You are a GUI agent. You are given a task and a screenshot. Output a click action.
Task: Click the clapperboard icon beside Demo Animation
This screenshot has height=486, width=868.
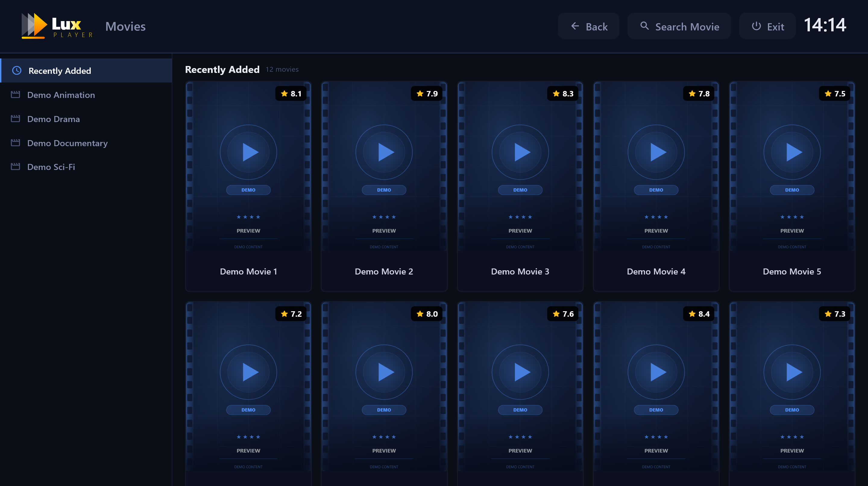pos(15,95)
